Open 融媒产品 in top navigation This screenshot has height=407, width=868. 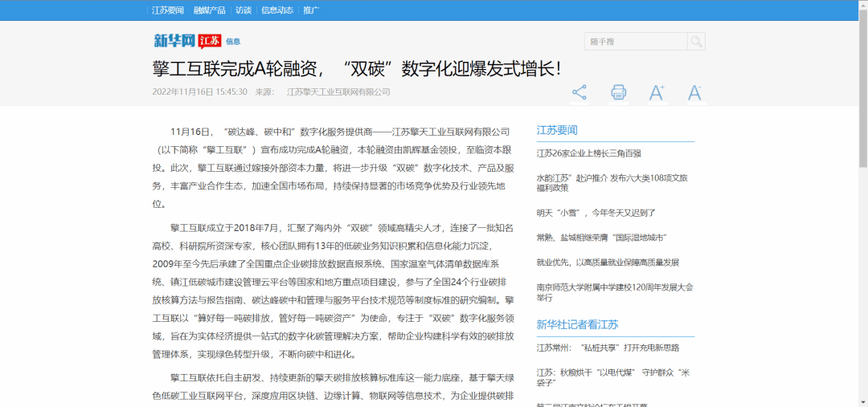[209, 10]
